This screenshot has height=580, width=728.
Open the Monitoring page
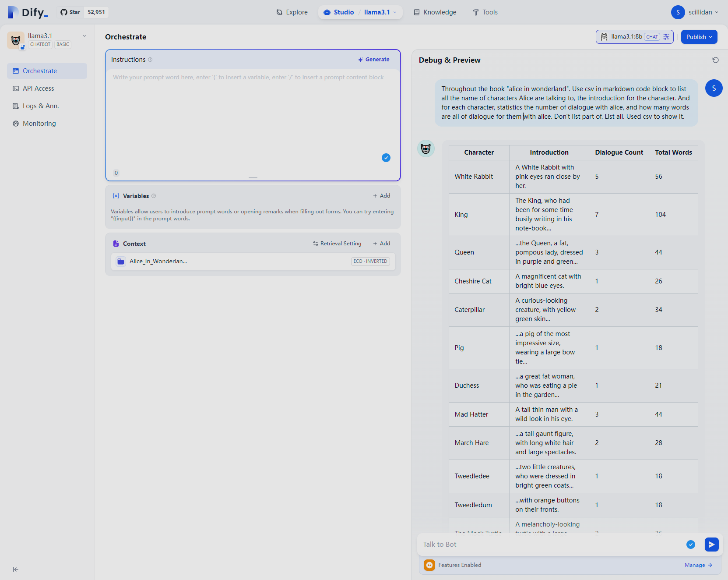click(x=47, y=124)
